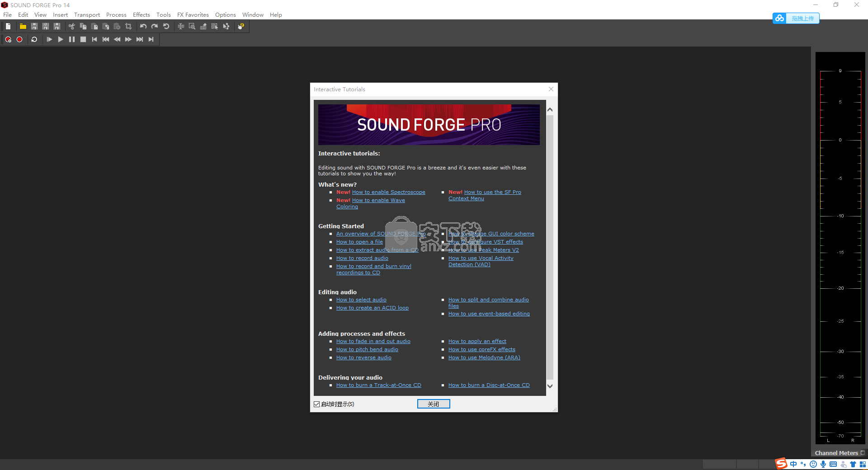Open How to reverse audio link
The width and height of the screenshot is (868, 470).
(x=364, y=357)
